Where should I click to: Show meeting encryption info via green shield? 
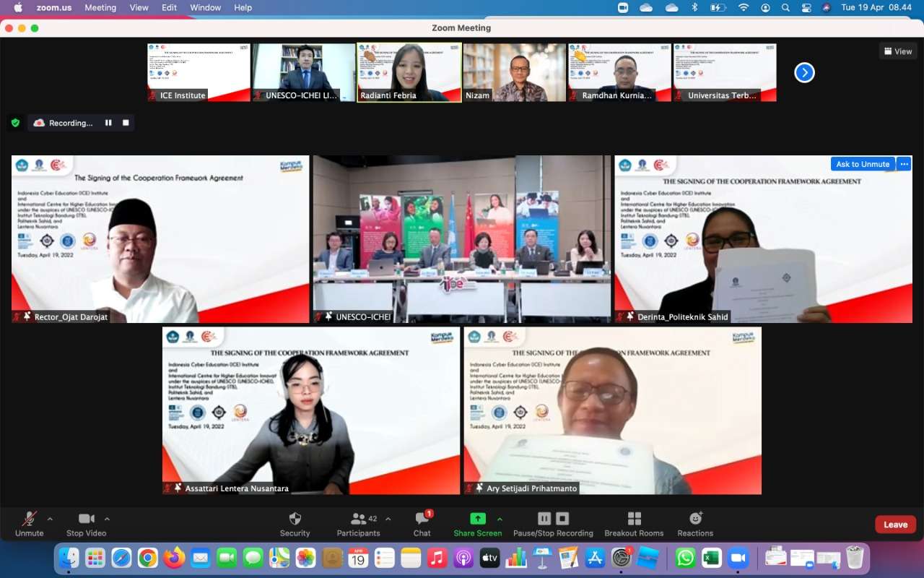pos(15,123)
